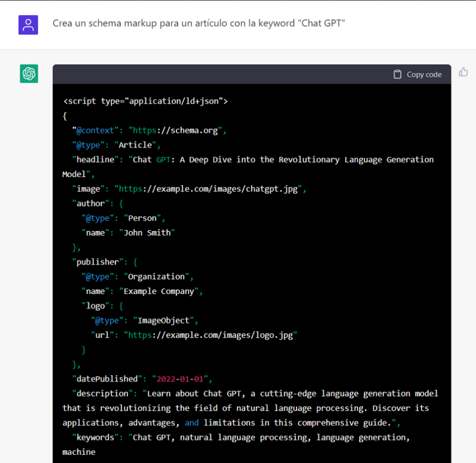Click the word machine at code bottom
Image resolution: width=476 pixels, height=463 pixels.
click(79, 452)
